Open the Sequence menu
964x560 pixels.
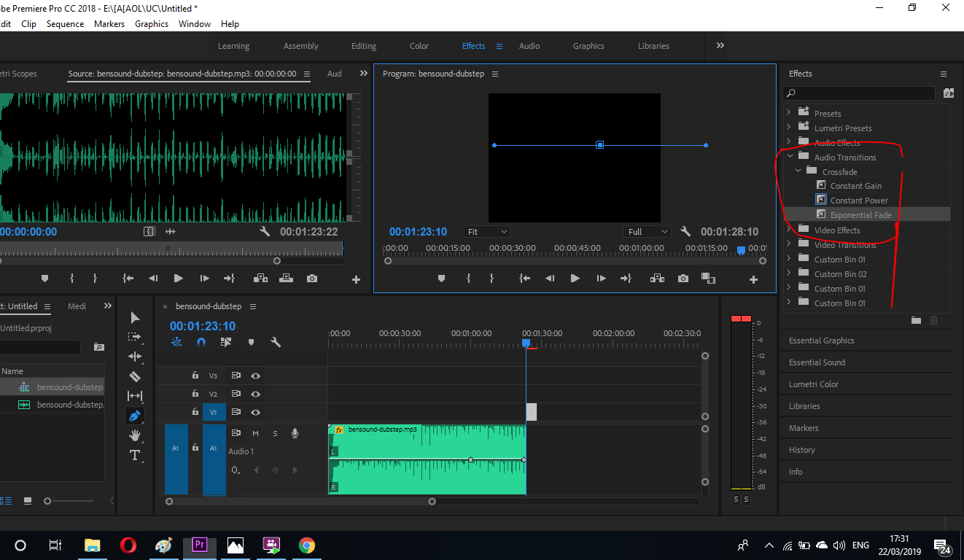point(65,24)
